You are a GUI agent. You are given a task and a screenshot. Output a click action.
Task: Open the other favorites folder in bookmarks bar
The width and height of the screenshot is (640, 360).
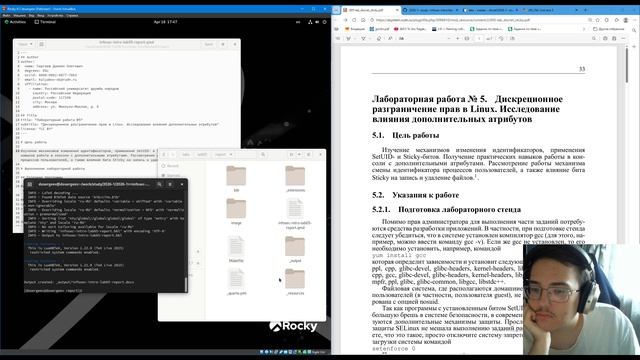[609, 29]
